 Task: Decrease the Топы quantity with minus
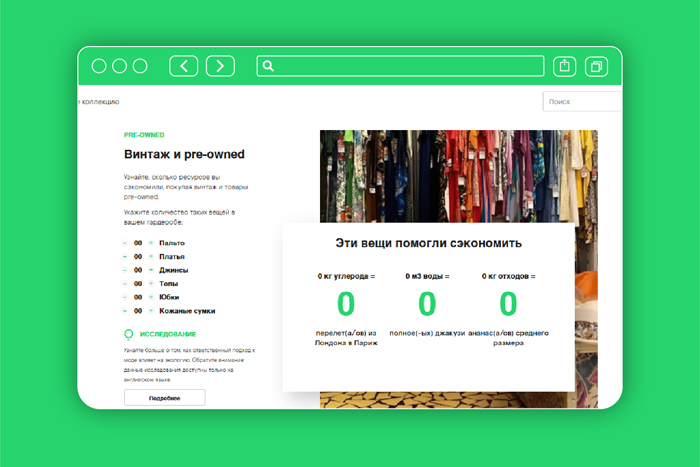125,284
